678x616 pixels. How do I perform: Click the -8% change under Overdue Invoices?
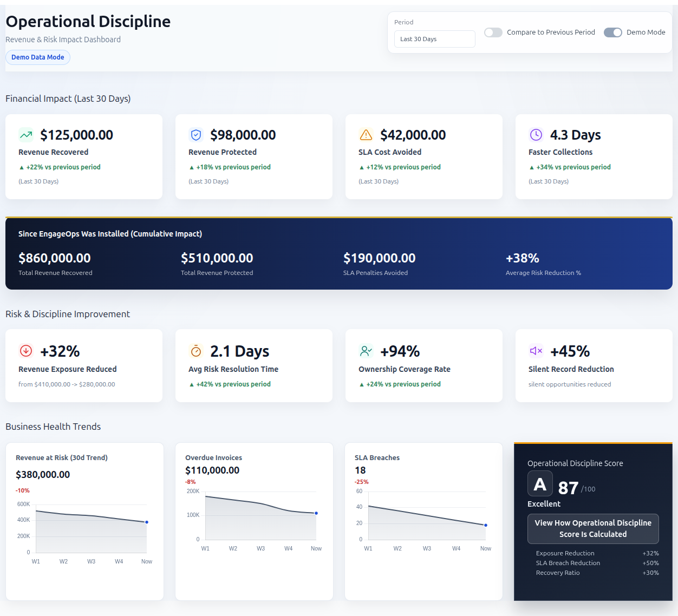click(191, 482)
